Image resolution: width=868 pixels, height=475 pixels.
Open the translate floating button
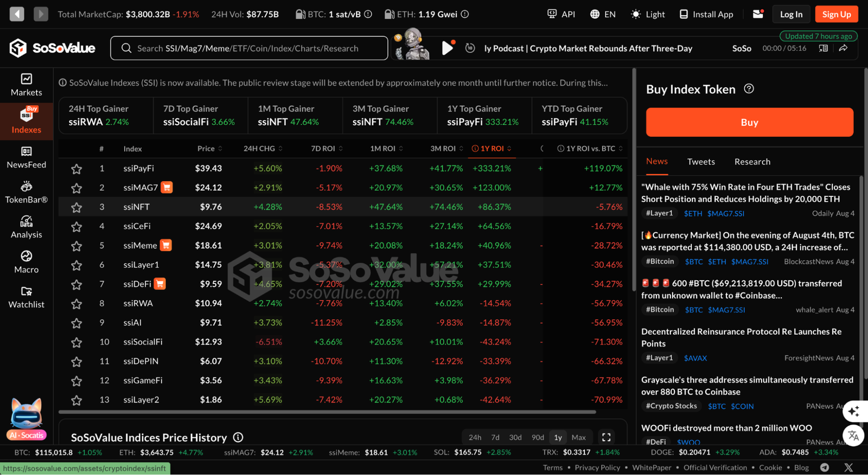point(853,435)
